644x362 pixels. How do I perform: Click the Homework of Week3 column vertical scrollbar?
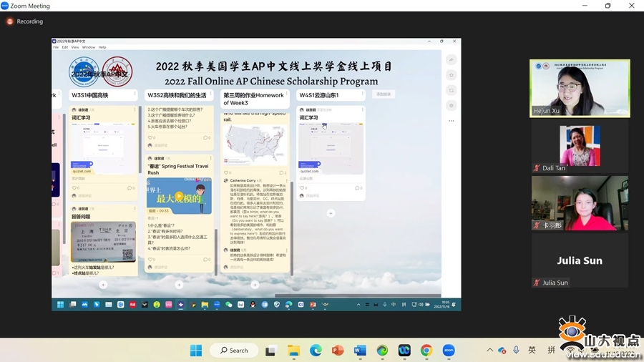292,228
